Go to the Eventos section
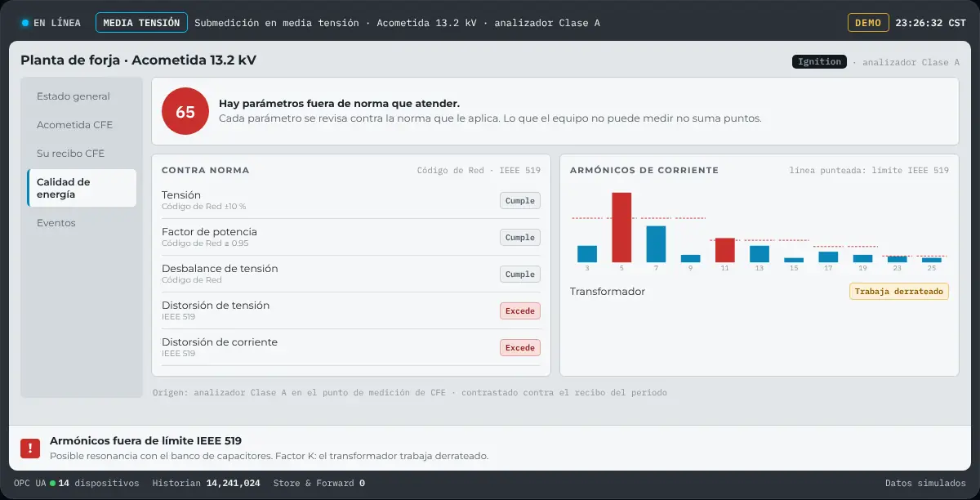Image resolution: width=980 pixels, height=500 pixels. [82, 223]
